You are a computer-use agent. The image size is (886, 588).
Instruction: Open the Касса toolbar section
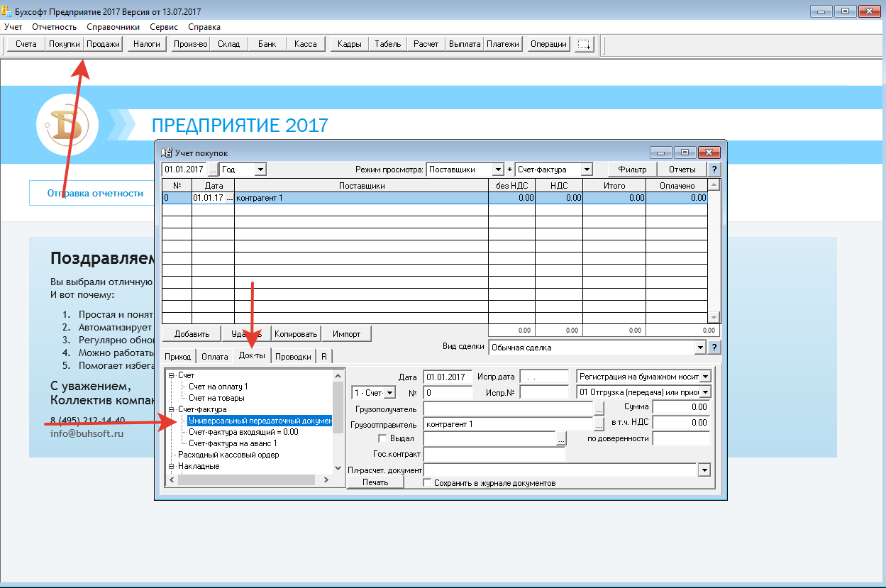click(x=306, y=44)
